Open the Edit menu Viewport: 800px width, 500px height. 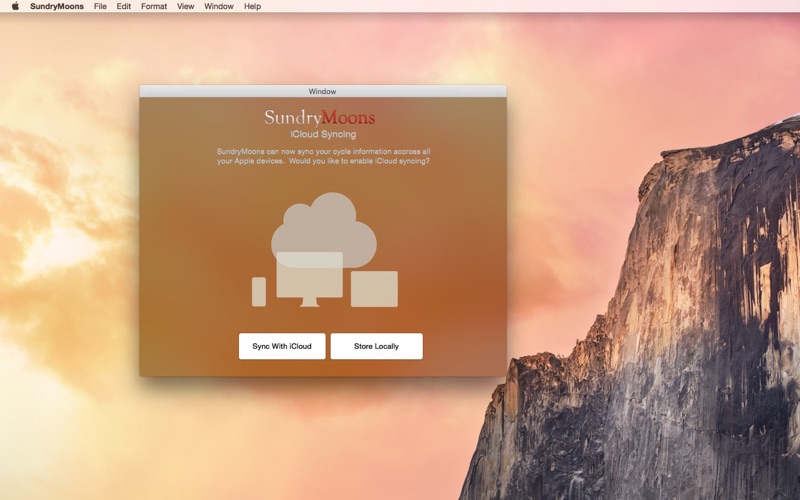[123, 6]
